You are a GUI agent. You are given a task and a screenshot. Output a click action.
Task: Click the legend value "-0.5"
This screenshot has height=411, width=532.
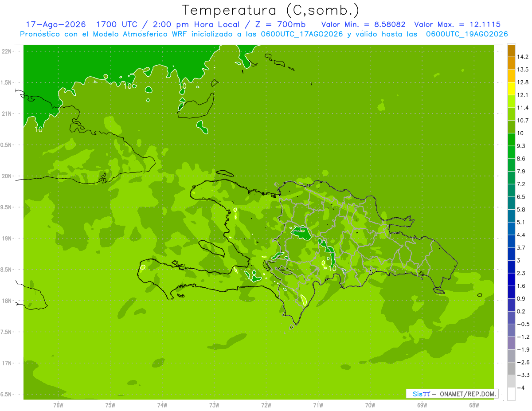[523, 324]
